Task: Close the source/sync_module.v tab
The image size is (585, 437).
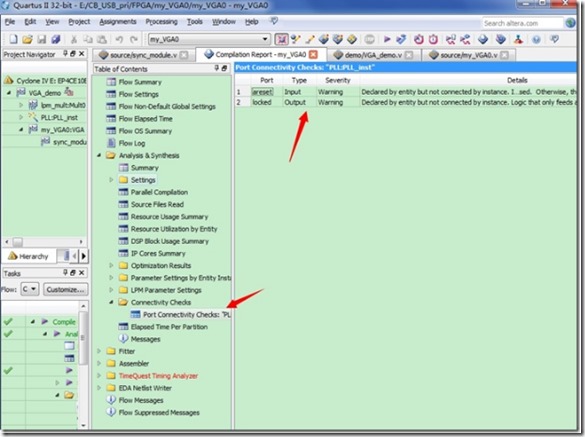Action: (184, 55)
